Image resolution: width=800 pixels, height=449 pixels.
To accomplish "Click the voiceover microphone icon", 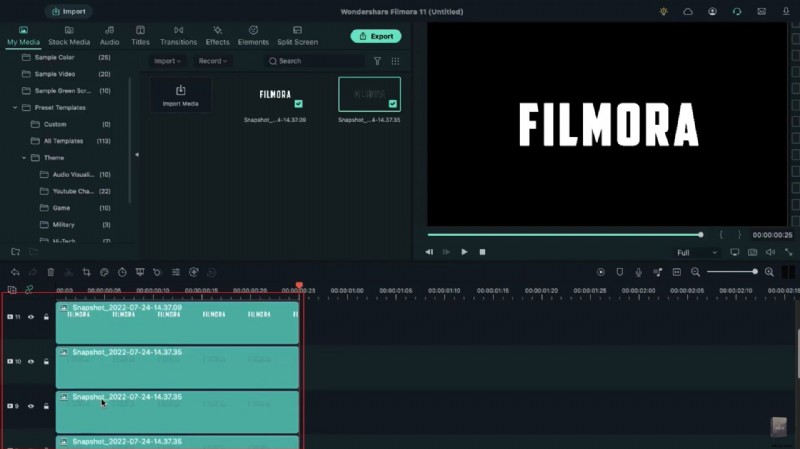I will pyautogui.click(x=638, y=272).
